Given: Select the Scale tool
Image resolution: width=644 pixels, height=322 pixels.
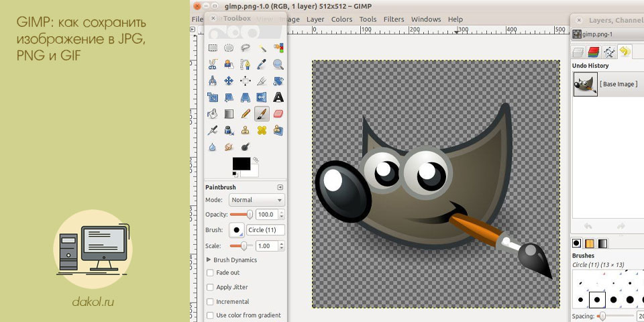Looking at the screenshot, I should [x=213, y=97].
